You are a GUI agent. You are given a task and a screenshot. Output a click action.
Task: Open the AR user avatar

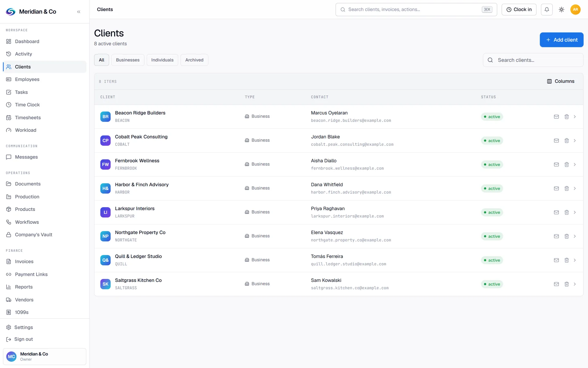coord(575,10)
